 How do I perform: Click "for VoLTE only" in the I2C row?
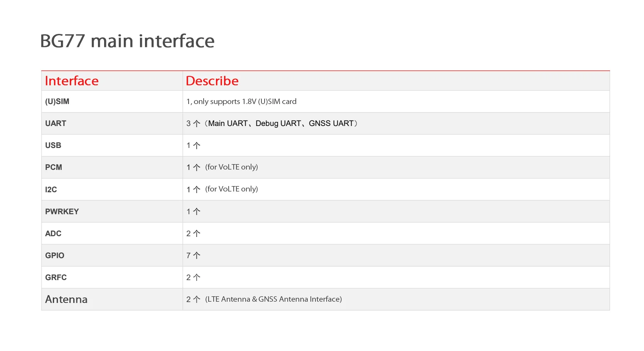coord(231,189)
